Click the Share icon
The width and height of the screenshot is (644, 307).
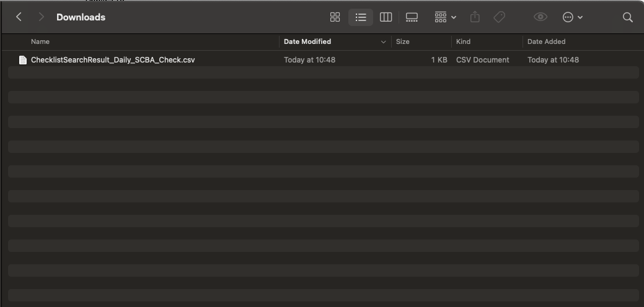(x=475, y=17)
